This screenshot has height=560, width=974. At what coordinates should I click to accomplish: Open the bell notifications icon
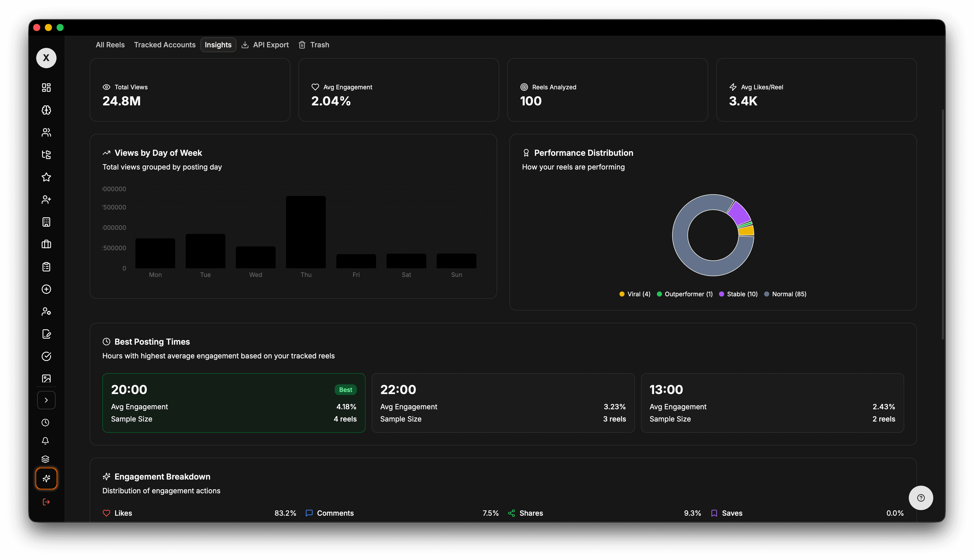pyautogui.click(x=45, y=441)
